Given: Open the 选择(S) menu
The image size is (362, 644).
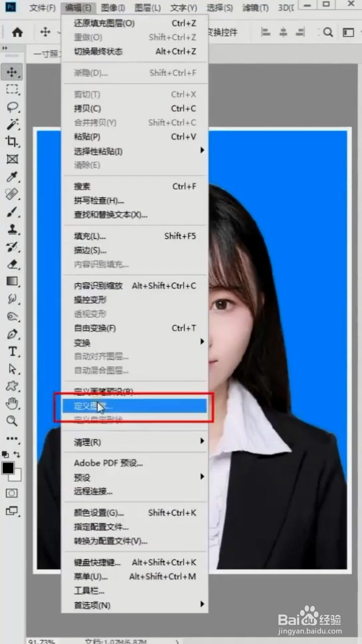Looking at the screenshot, I should pyautogui.click(x=220, y=8).
